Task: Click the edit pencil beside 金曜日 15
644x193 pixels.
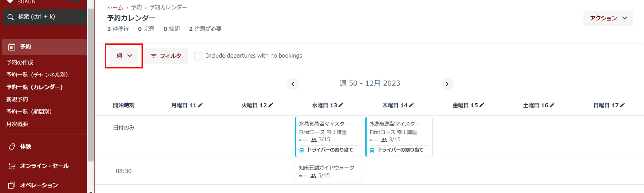Action: [x=482, y=105]
